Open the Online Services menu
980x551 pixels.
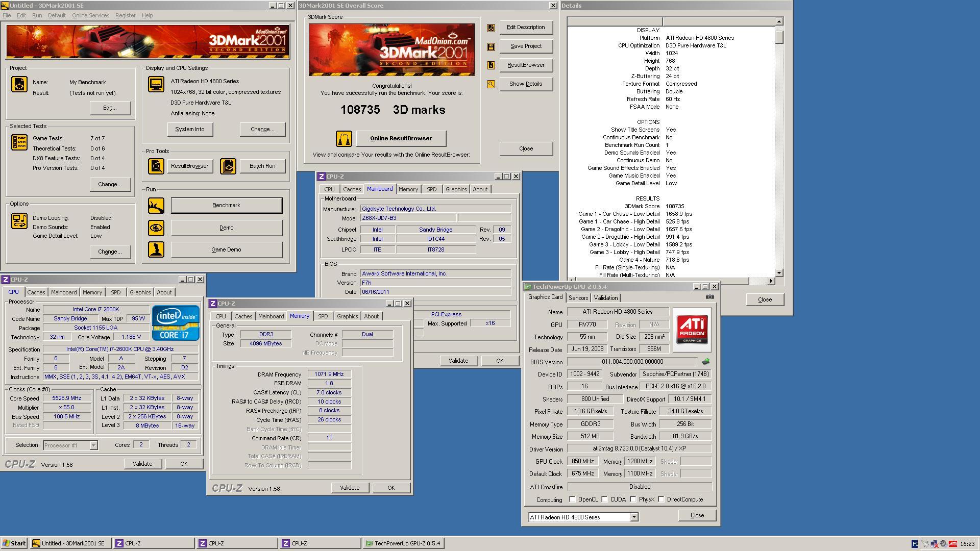tap(90, 15)
